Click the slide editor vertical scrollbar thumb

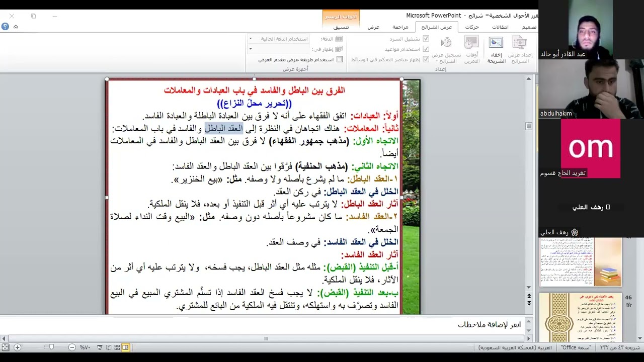529,126
